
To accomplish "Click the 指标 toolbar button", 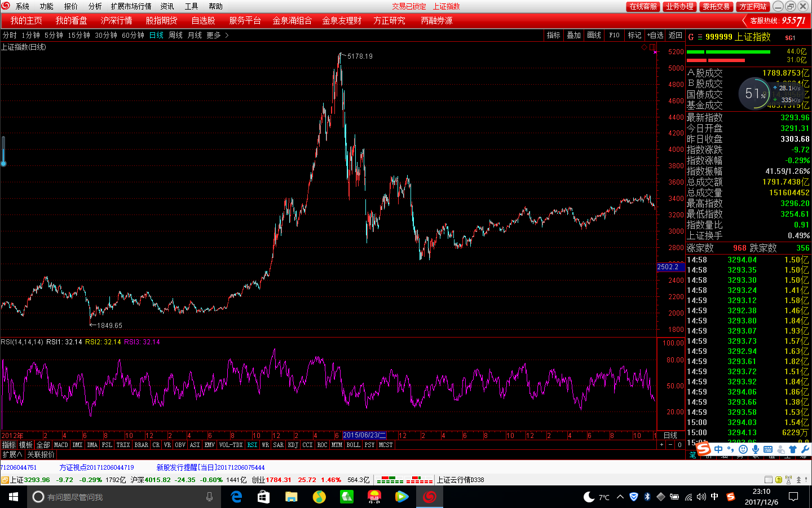I will click(x=553, y=35).
